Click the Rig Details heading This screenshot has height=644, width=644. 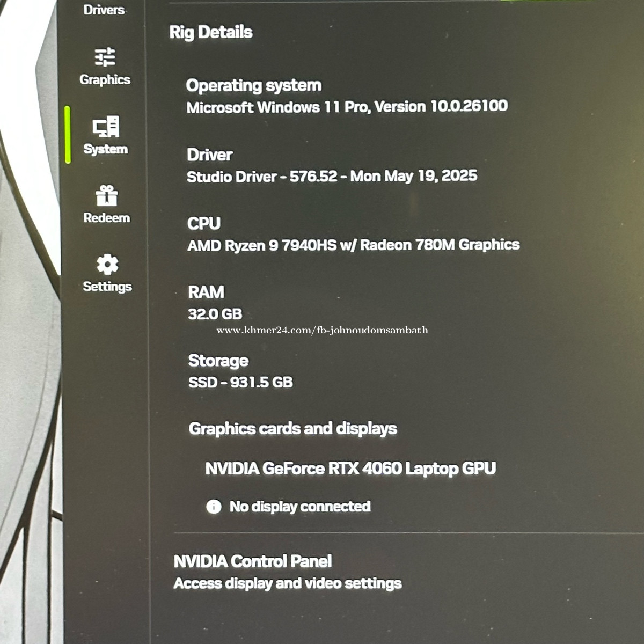coord(211,32)
